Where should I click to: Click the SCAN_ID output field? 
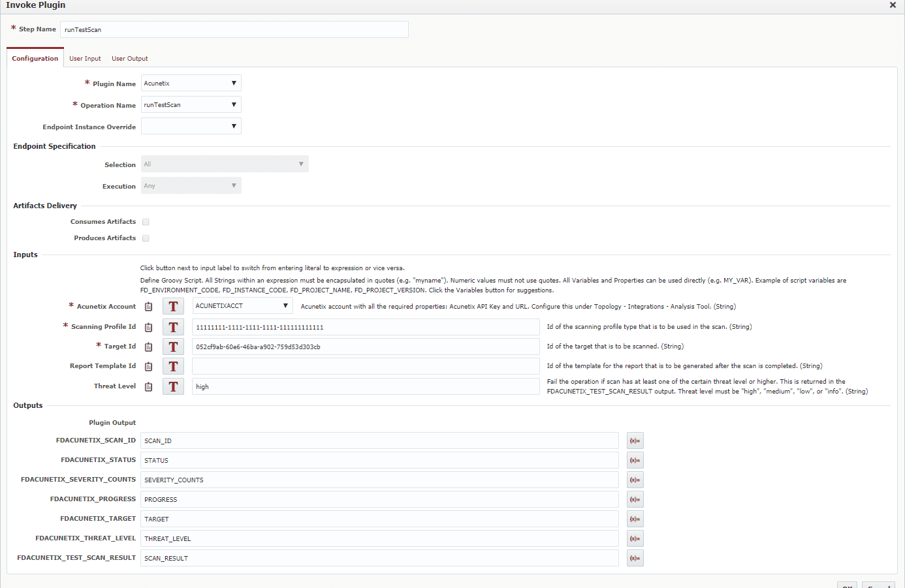click(x=379, y=441)
